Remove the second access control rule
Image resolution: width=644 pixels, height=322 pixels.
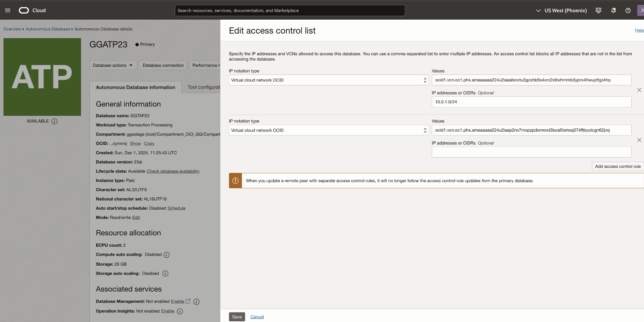click(639, 140)
